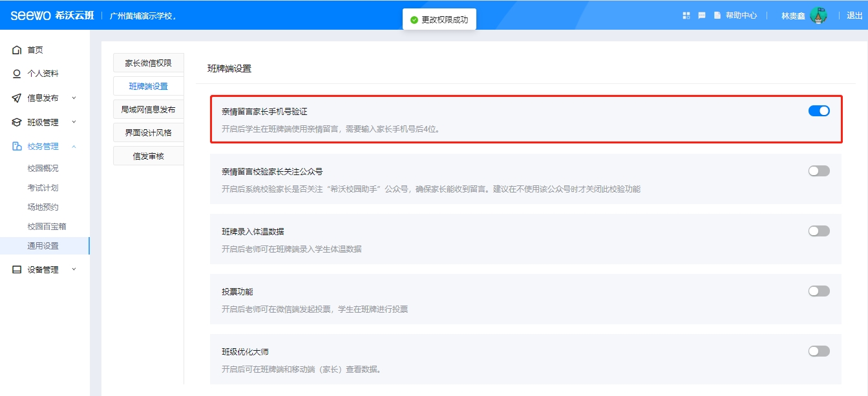Click the 信息发布 paper plane icon
The height and width of the screenshot is (396, 868).
pyautogui.click(x=17, y=98)
